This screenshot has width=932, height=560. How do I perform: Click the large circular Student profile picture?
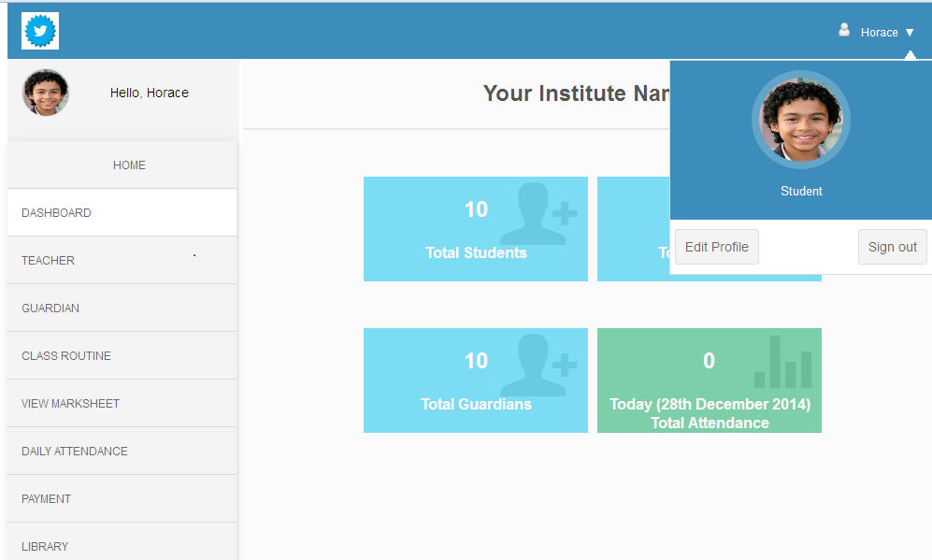[800, 120]
